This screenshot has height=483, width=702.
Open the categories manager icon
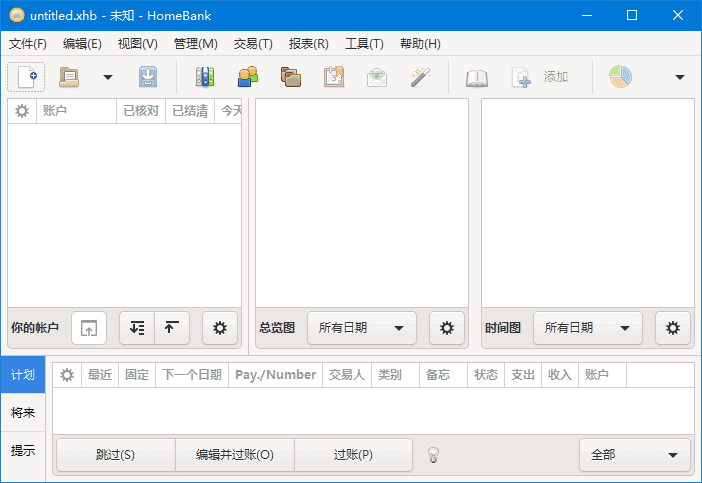click(291, 77)
